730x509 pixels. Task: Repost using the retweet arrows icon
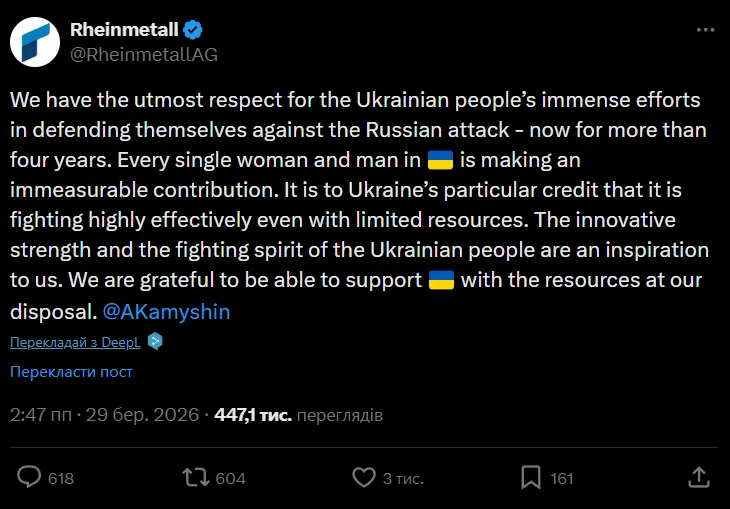pos(196,477)
